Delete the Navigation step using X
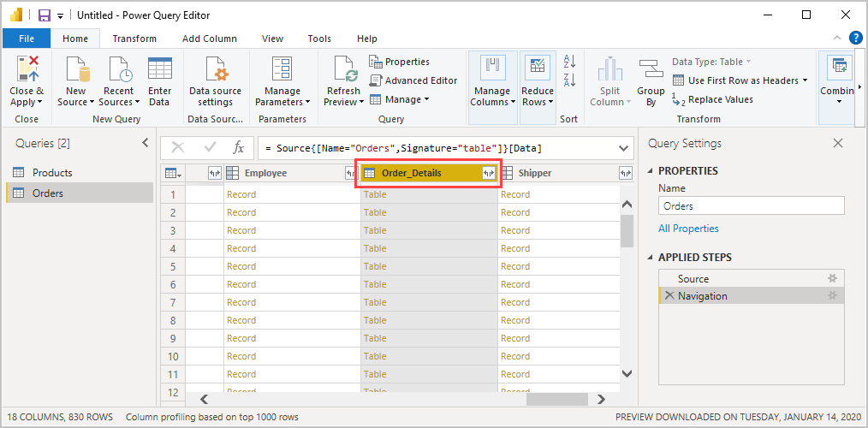 (669, 295)
